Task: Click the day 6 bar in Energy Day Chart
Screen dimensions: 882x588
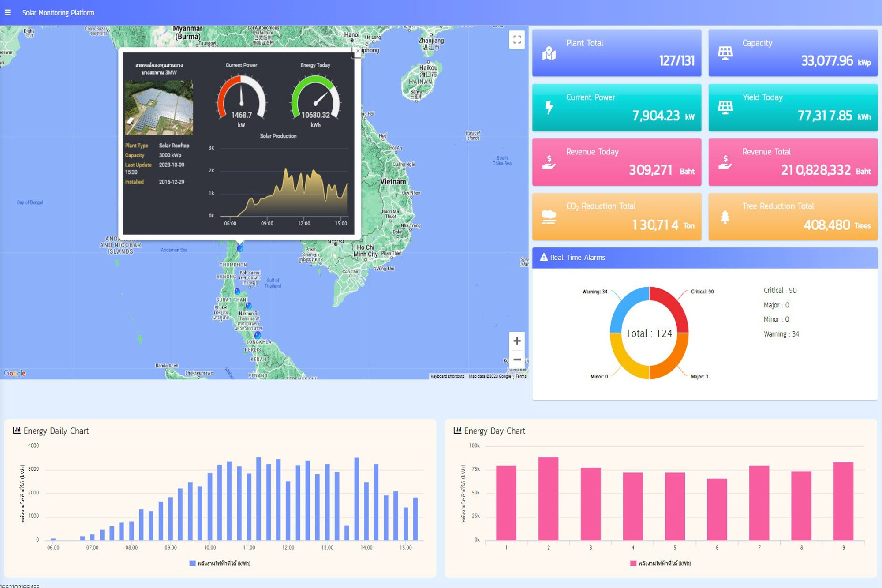Action: (717, 509)
